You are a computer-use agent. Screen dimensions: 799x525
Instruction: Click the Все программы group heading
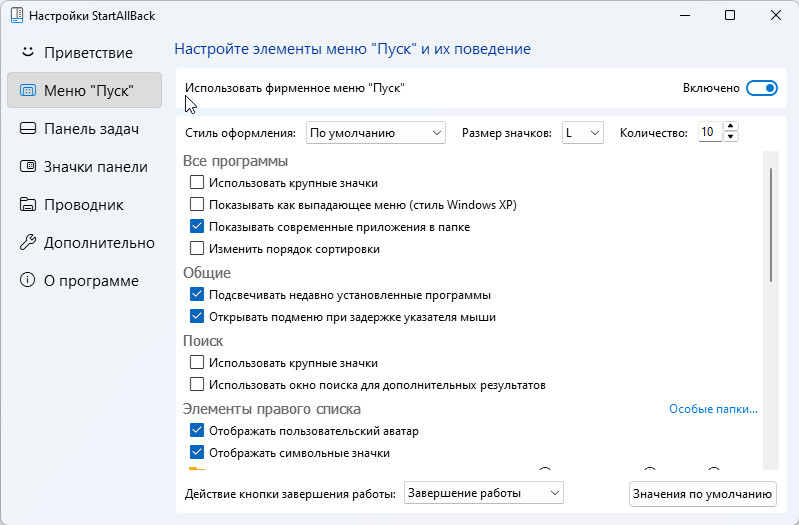click(235, 161)
